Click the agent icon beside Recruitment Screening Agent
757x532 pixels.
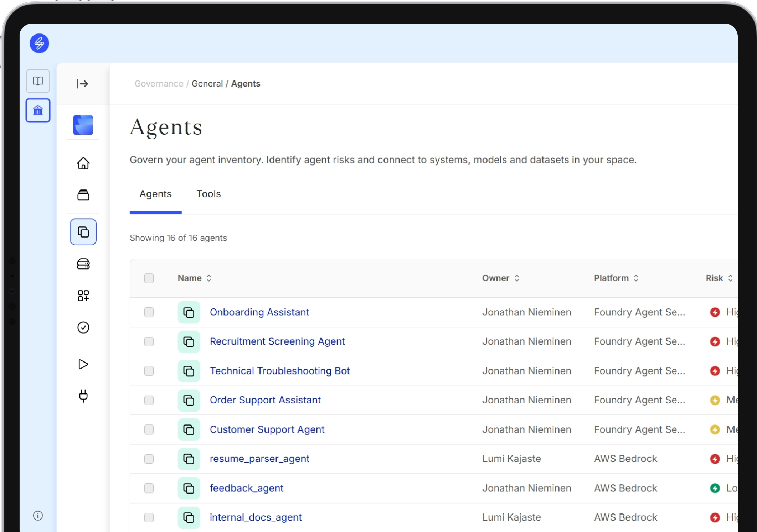point(189,341)
